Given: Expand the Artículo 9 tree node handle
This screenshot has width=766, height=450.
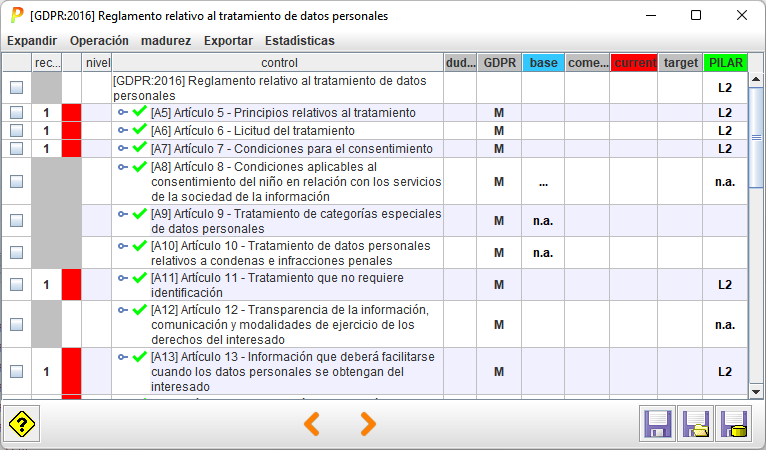Looking at the screenshot, I should click(123, 214).
